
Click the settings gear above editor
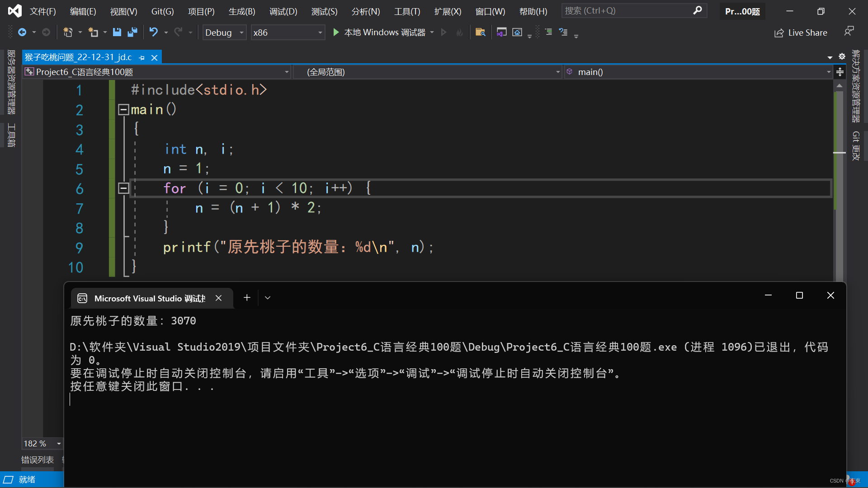(x=842, y=56)
